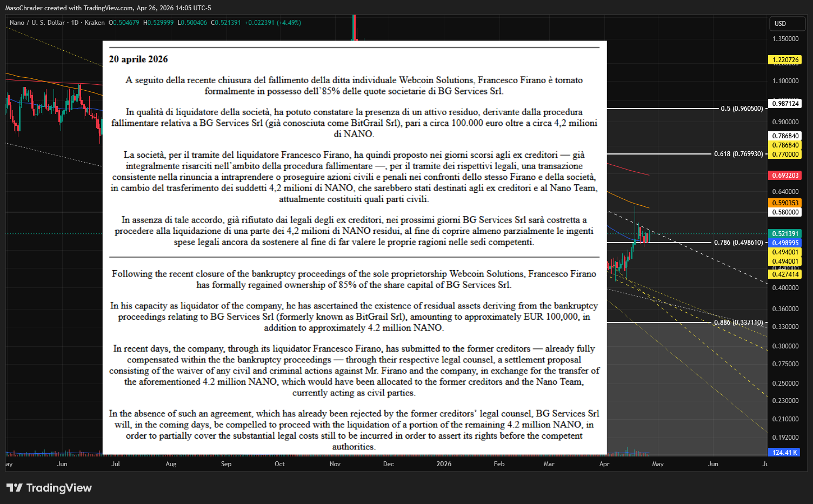The height and width of the screenshot is (504, 813).
Task: Click the paragraph starting 'In the absence of such'
Action: click(x=354, y=430)
